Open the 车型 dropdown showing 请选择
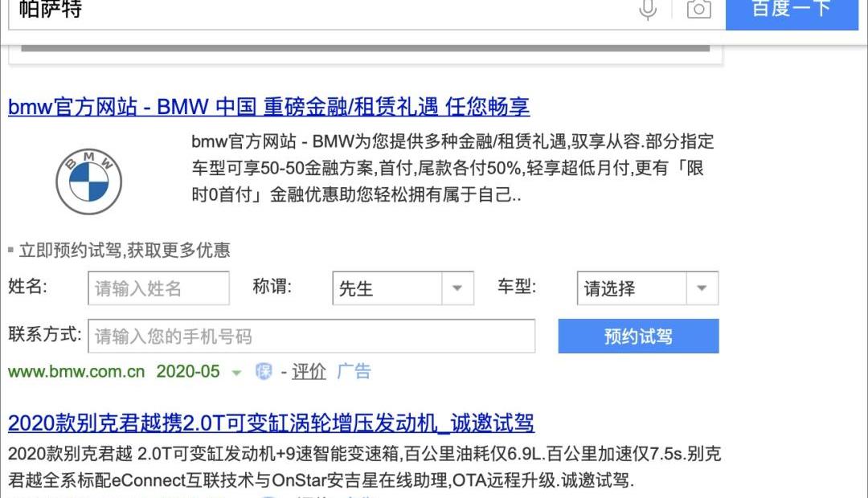Screen dimensions: 868x498 648,288
